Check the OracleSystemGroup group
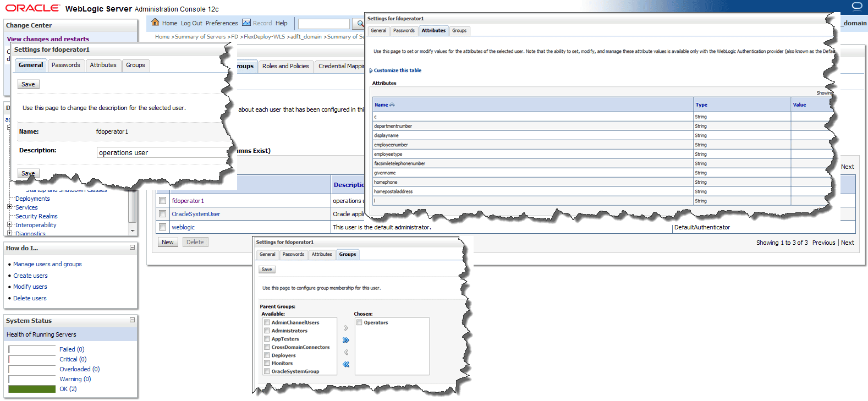This screenshot has height=401, width=868. pos(267,372)
